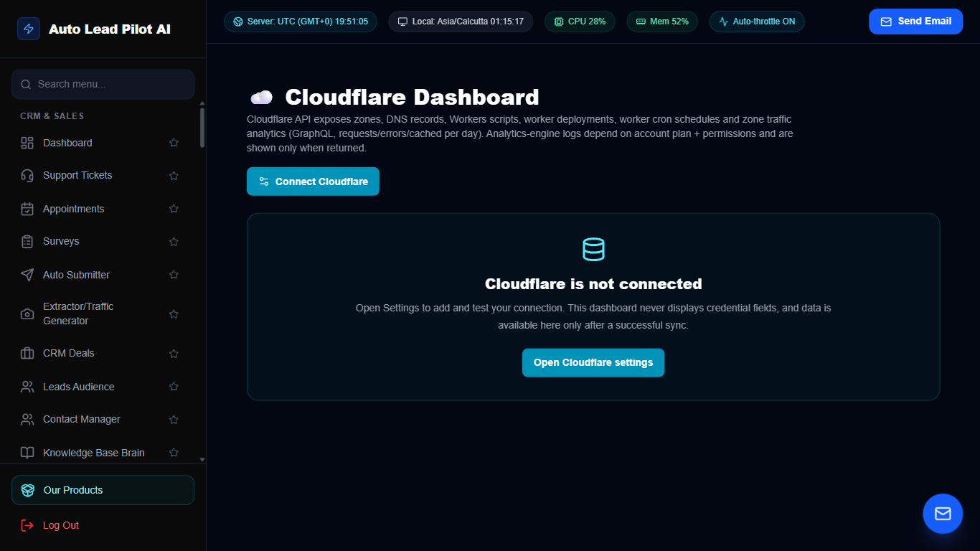Click the Auto Lead Pilot AI lightning logo

pyautogui.click(x=29, y=29)
